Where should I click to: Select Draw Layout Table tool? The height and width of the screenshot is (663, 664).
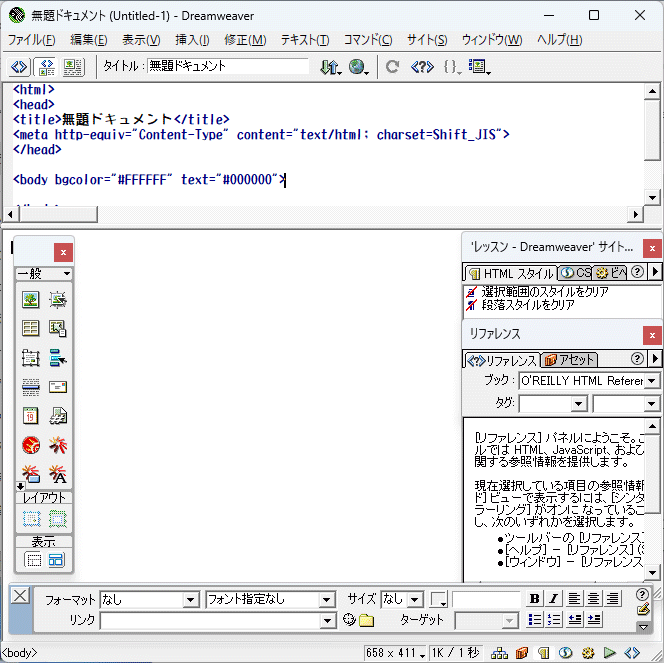(58, 519)
